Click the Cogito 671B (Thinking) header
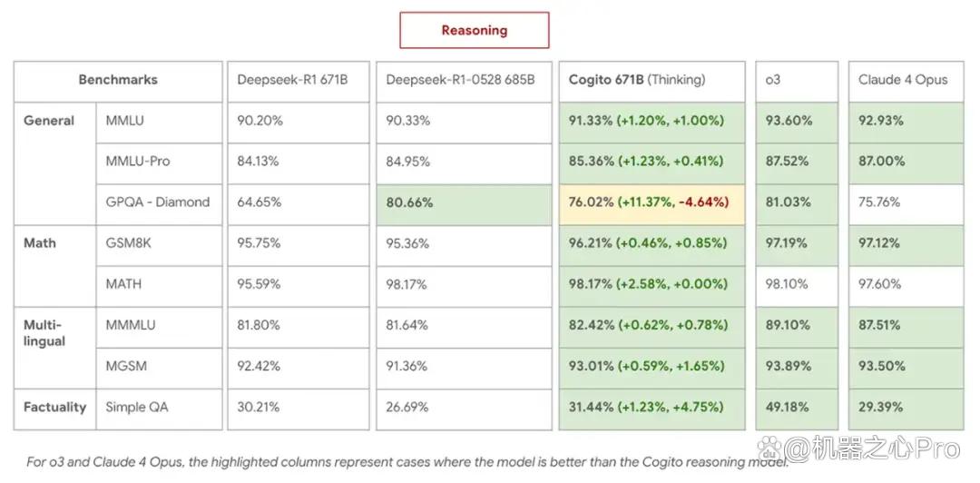 [x=652, y=82]
